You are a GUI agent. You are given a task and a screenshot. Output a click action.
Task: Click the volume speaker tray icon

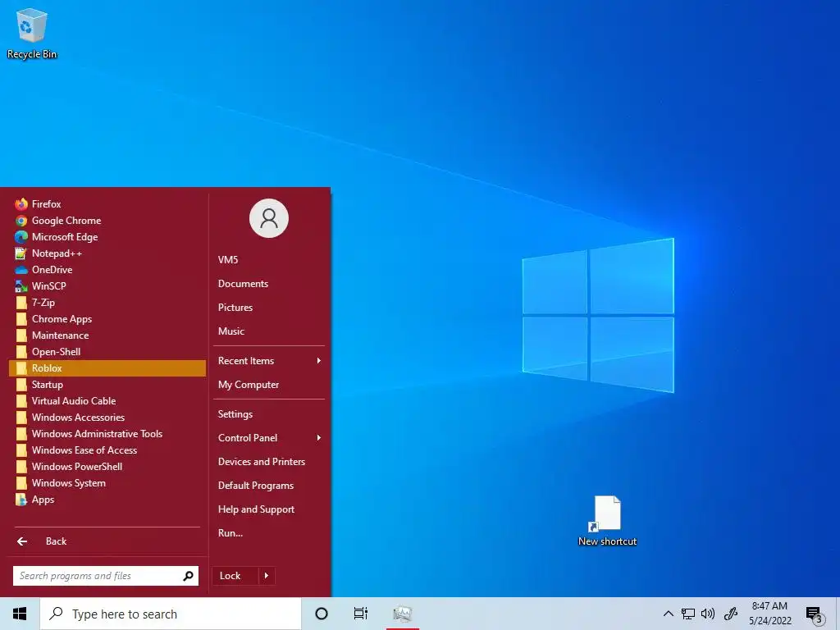[x=708, y=614]
